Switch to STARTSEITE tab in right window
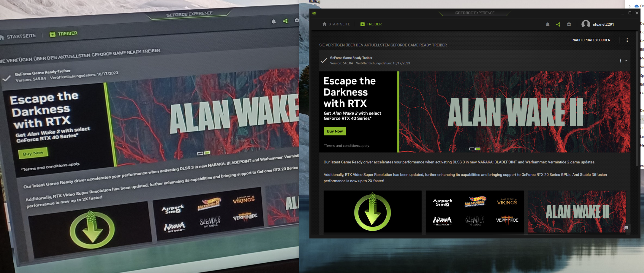The image size is (644, 273). coord(336,24)
